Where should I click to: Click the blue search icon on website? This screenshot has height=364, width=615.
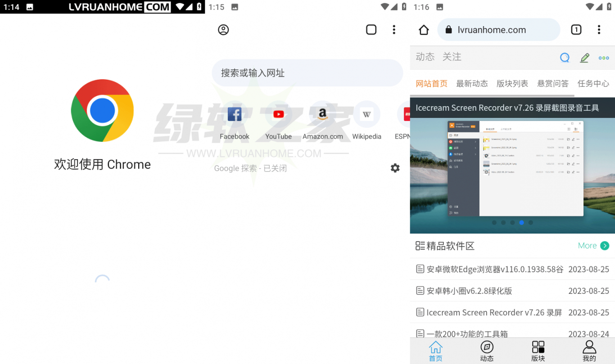click(565, 58)
